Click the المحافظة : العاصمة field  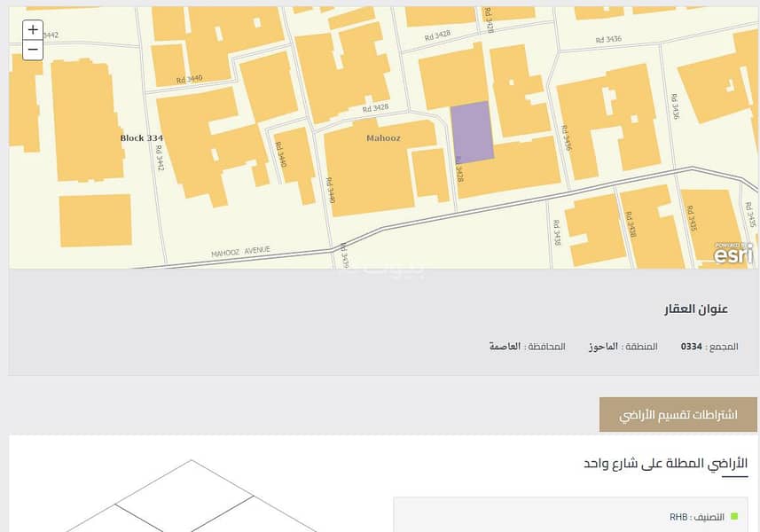(527, 346)
